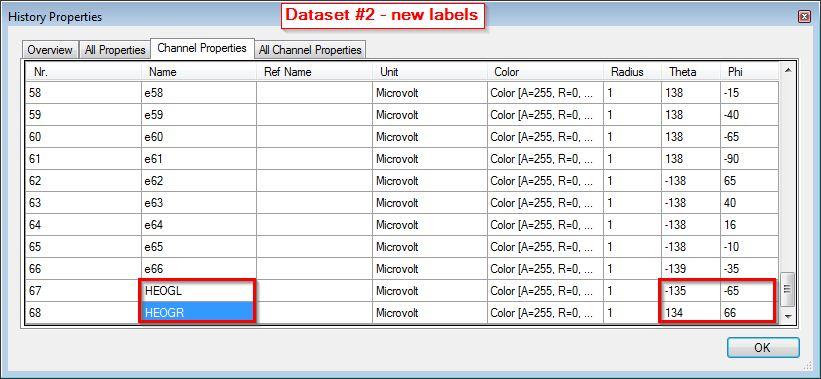Click the Phi value 66 cell
This screenshot has height=379, width=821.
(750, 313)
